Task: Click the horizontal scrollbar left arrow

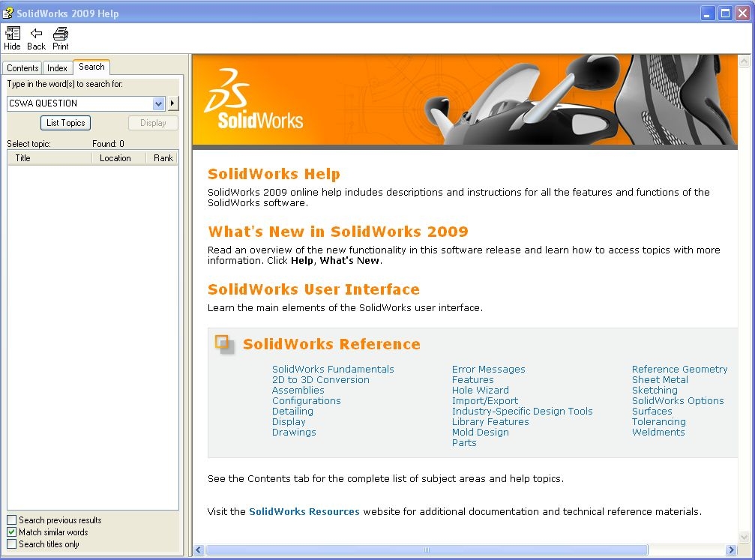Action: (199, 550)
